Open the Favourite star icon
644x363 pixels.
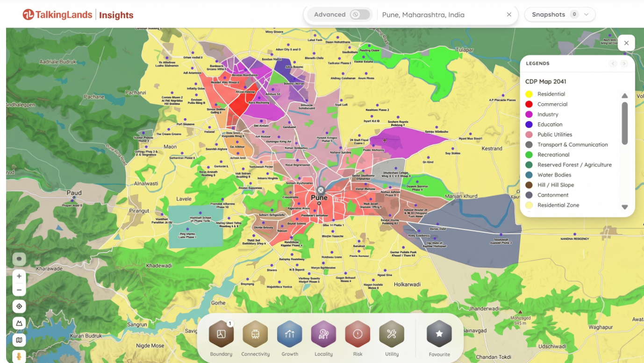439,334
